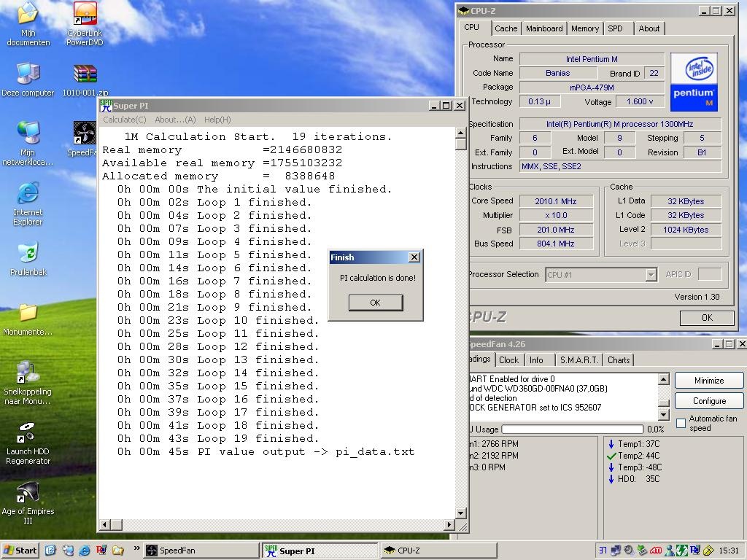747x560 pixels.
Task: Click the SpeedFan temperature 37 tray icon
Action: [603, 551]
